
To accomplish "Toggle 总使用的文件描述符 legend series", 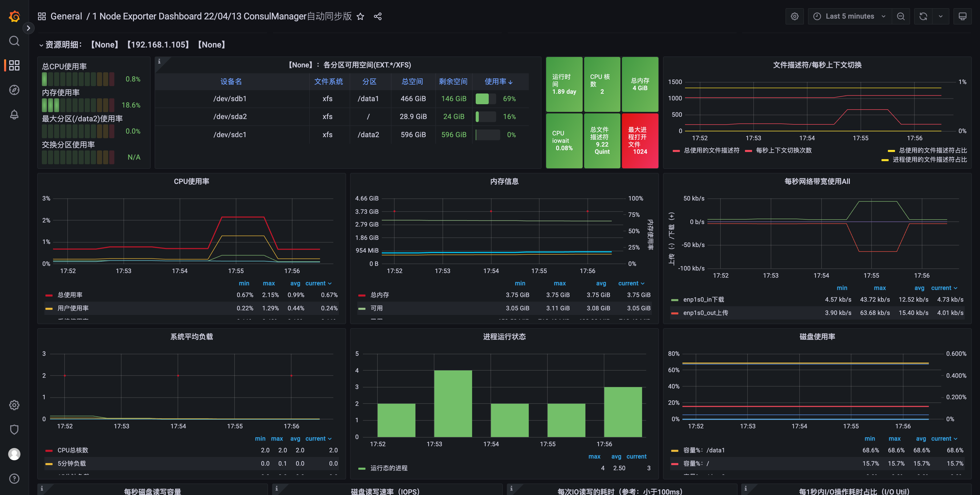I will (x=712, y=150).
